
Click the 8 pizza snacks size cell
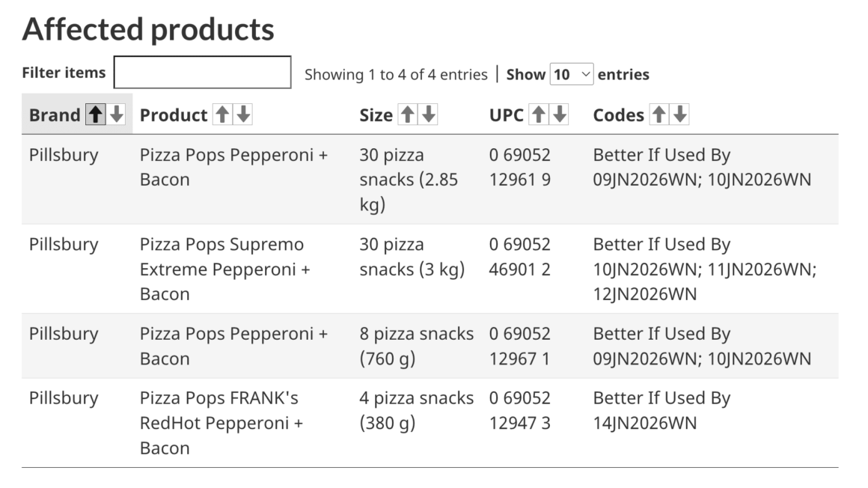(416, 346)
